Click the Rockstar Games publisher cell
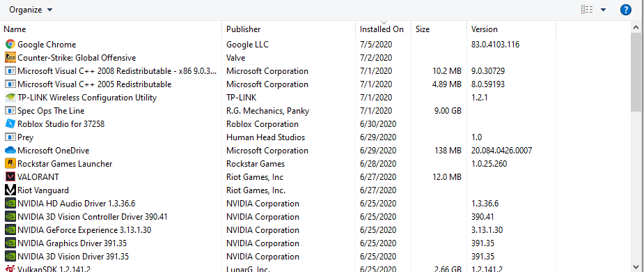644x272 pixels. coord(256,164)
